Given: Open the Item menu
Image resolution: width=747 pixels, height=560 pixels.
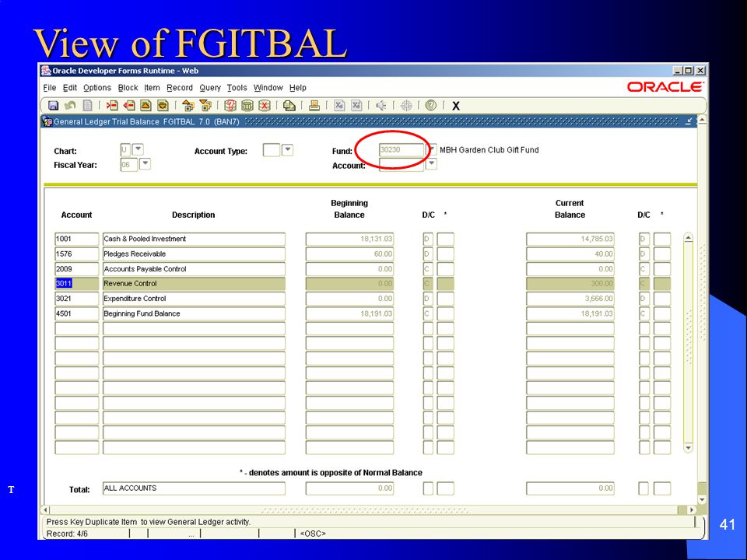Looking at the screenshot, I should [152, 88].
